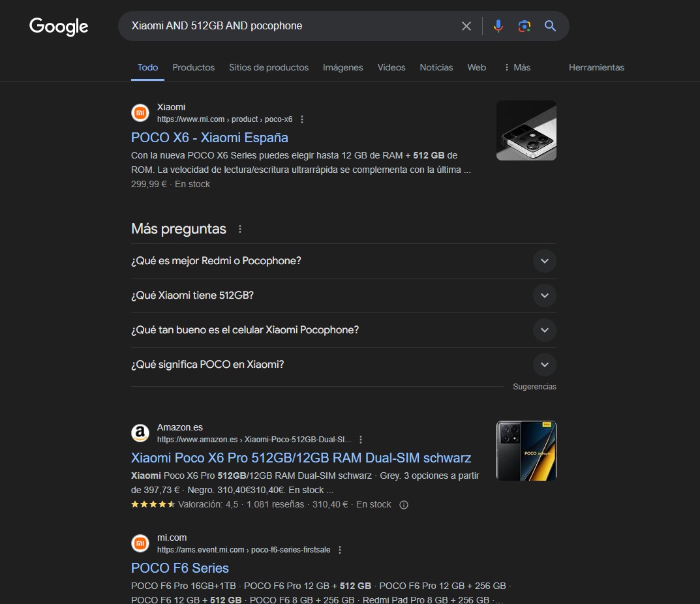Open options menu beside Más preguntas
Image resolution: width=700 pixels, height=604 pixels.
click(x=240, y=229)
